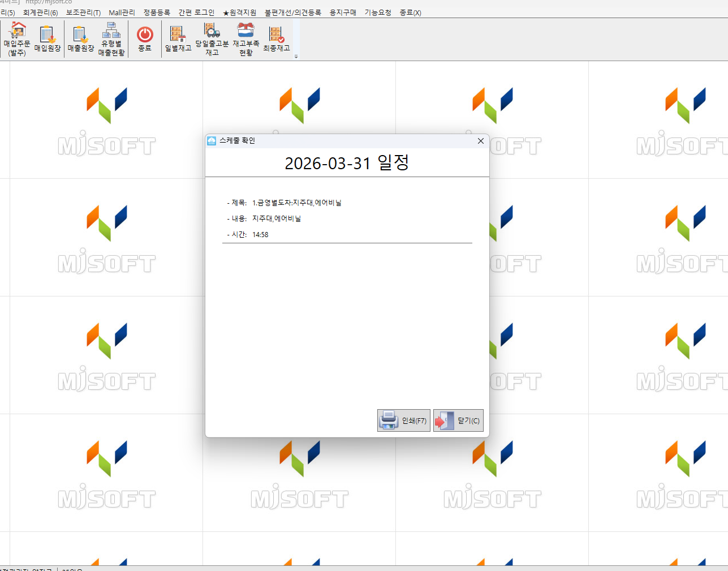
Task: Open the 최종재고 icon
Action: click(x=277, y=38)
